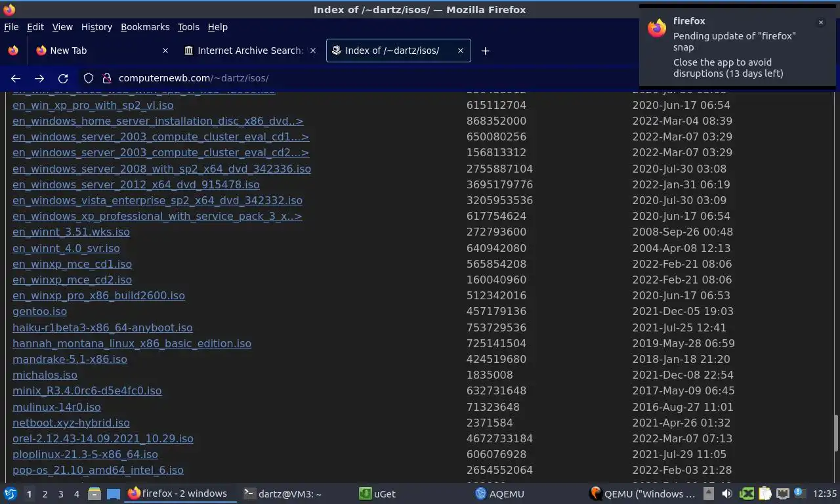Open the tracking protection shield icon
The height and width of the screenshot is (504, 840).
tap(89, 78)
